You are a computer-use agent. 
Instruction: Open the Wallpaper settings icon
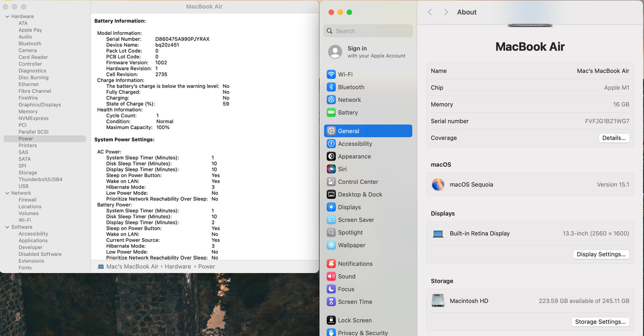[x=331, y=245]
